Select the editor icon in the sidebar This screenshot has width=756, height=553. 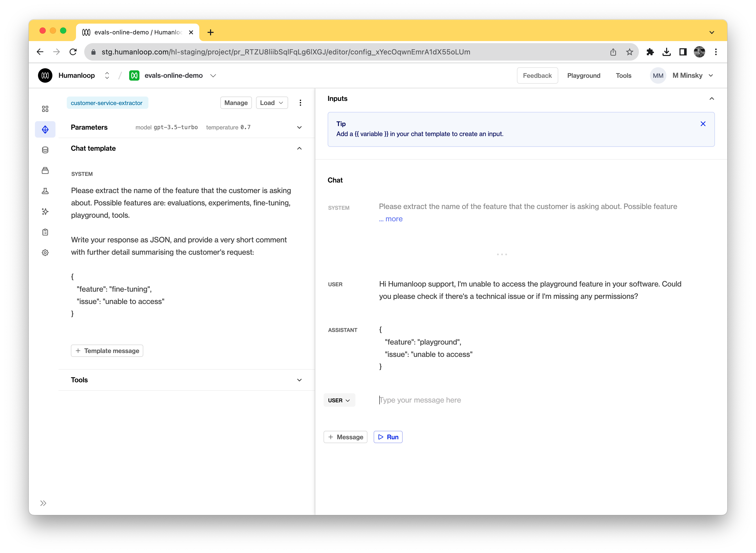click(x=45, y=129)
